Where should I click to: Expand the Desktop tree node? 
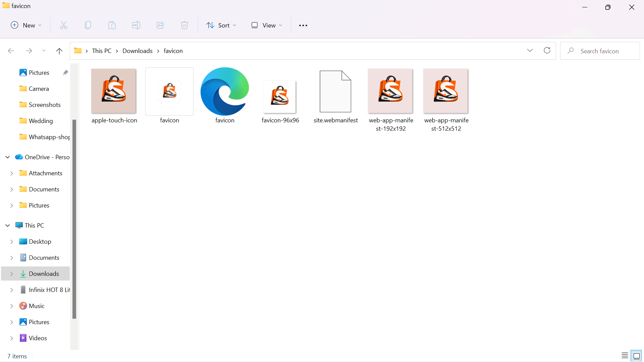pos(12,242)
